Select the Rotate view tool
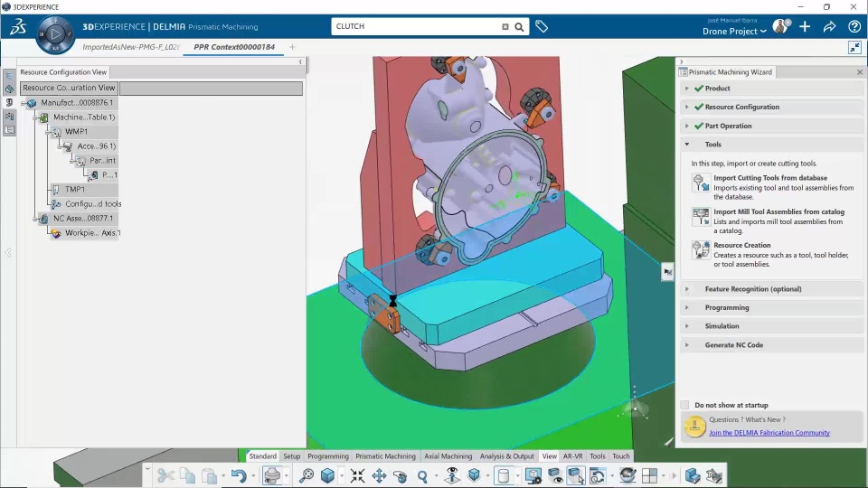Viewport: 868px width, 488px height. [x=401, y=476]
